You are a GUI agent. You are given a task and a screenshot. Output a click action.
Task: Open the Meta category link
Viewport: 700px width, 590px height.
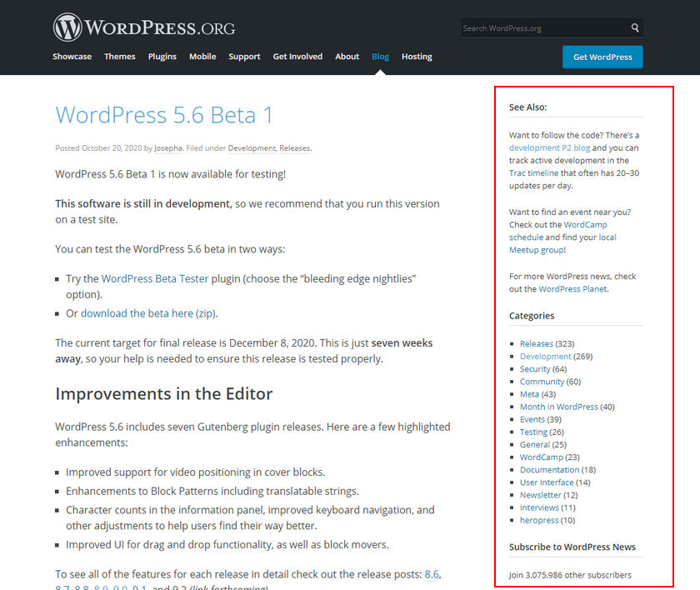[529, 394]
